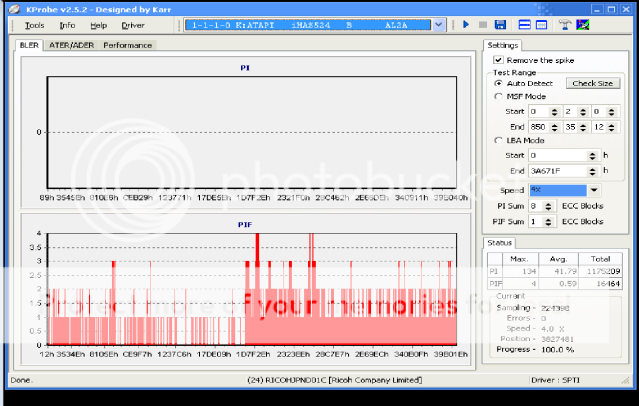Start the scan with the play icon

click(x=466, y=24)
